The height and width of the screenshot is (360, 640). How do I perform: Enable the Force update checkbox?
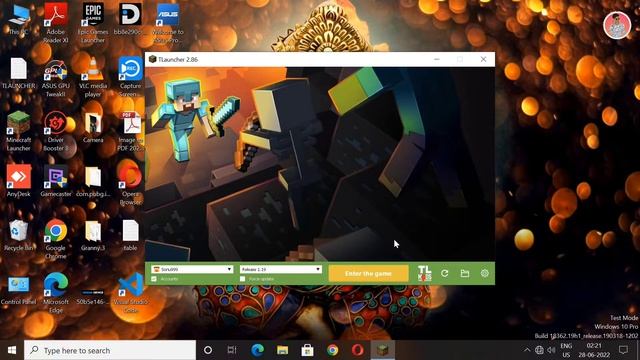click(242, 279)
